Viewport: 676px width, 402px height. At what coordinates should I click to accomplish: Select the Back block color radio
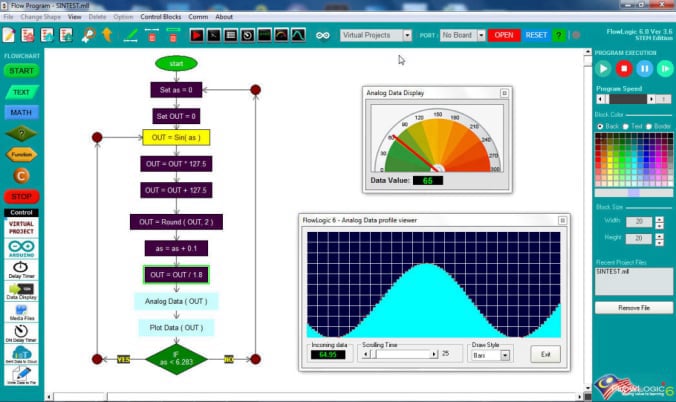coord(600,126)
